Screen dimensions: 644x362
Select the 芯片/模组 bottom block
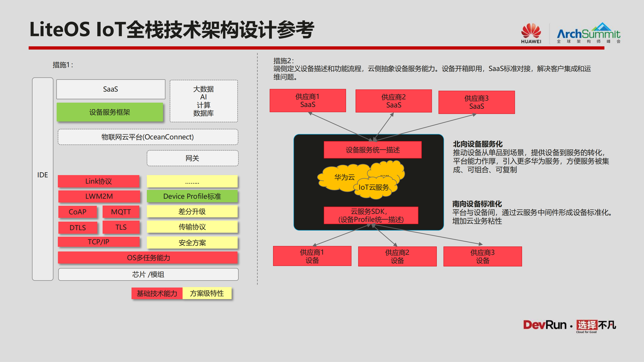148,275
